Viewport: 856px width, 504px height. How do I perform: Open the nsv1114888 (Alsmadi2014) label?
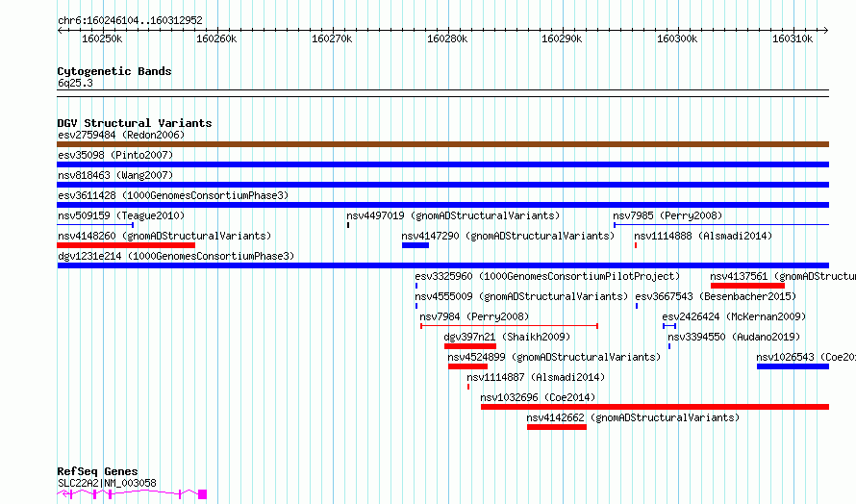tap(703, 236)
